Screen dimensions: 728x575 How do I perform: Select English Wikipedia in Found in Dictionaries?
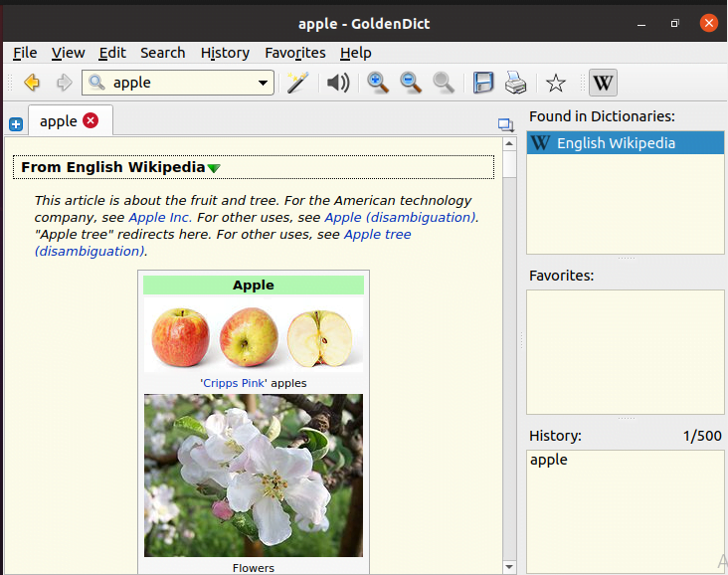[626, 143]
